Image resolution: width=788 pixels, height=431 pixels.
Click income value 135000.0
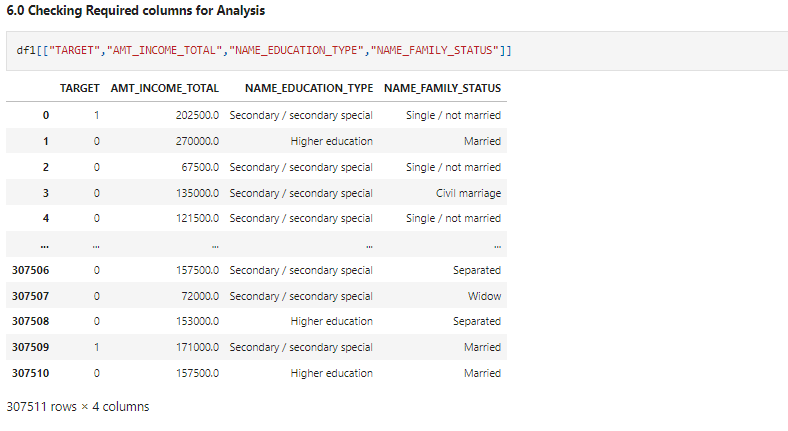click(x=197, y=193)
